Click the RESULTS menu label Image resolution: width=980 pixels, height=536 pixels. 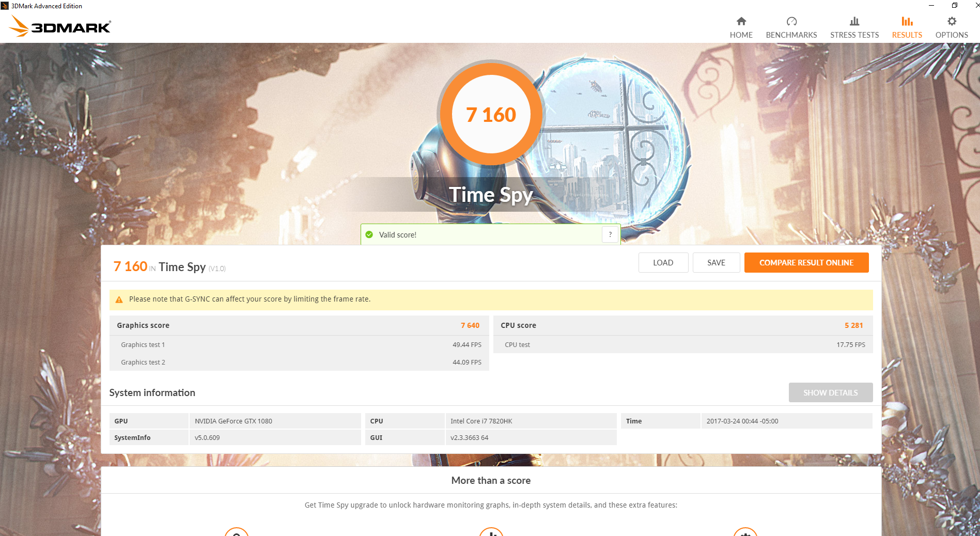pos(907,35)
